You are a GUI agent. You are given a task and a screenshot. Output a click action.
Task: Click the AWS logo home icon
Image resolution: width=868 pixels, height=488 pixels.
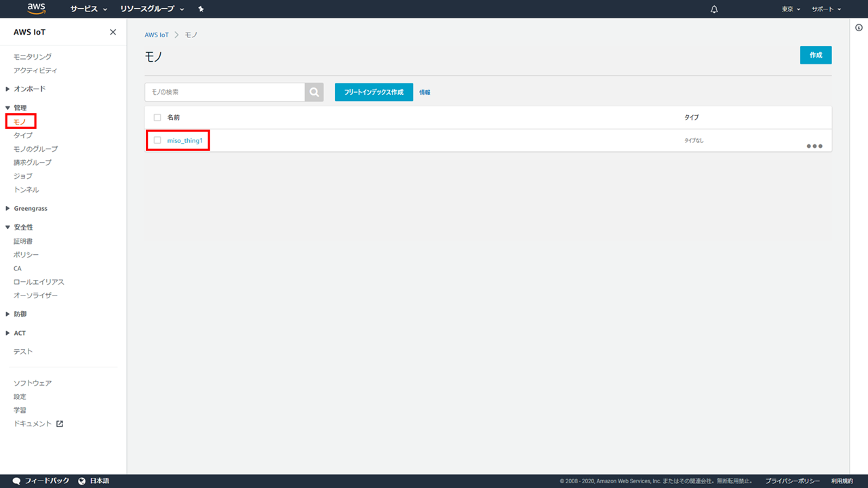coord(37,9)
